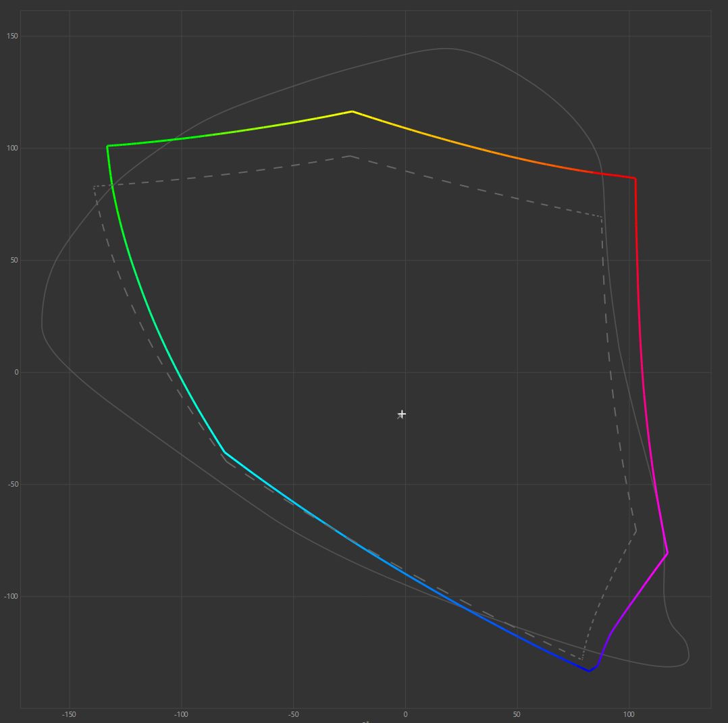Click the blue bottom vertex of the gamut
This screenshot has width=728, height=723.
pos(589,671)
